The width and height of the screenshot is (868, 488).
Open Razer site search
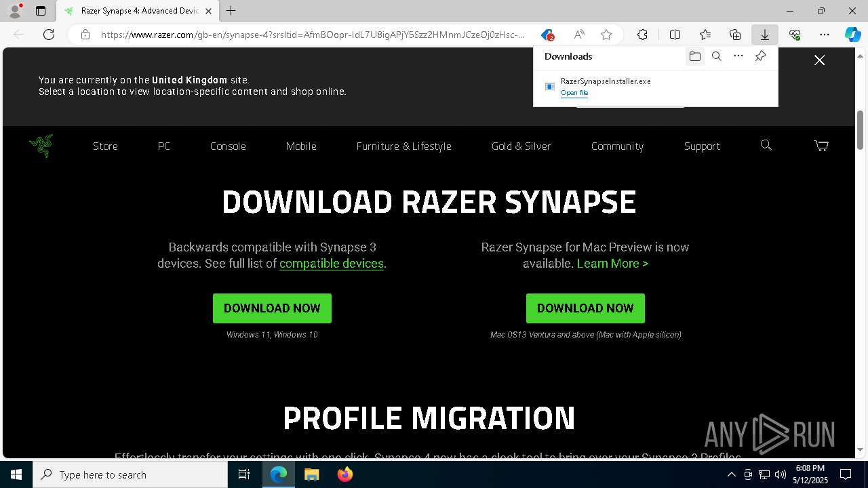click(766, 145)
